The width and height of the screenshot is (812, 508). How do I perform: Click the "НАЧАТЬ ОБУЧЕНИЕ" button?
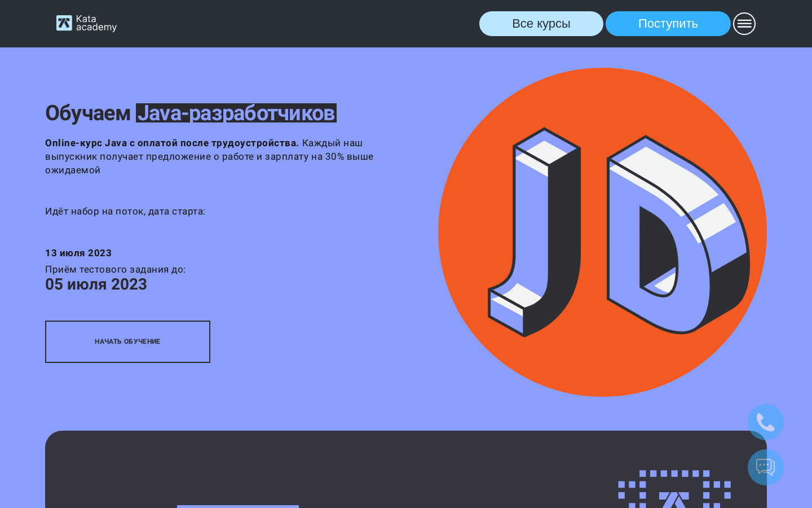tap(127, 341)
